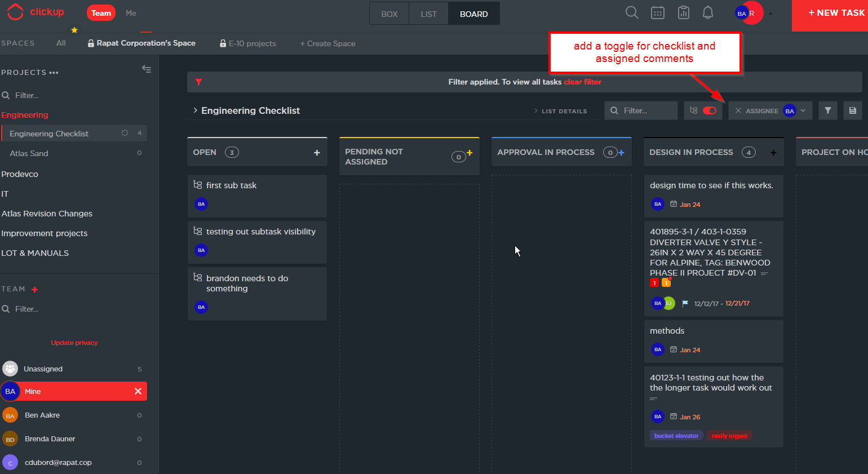Remove the Mine filter with X

coord(138,391)
